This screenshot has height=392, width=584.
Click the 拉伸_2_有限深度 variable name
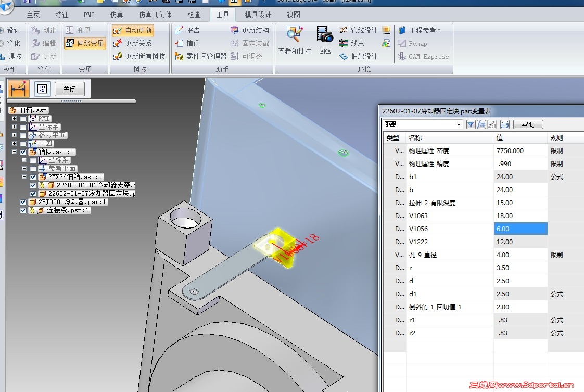tap(432, 203)
